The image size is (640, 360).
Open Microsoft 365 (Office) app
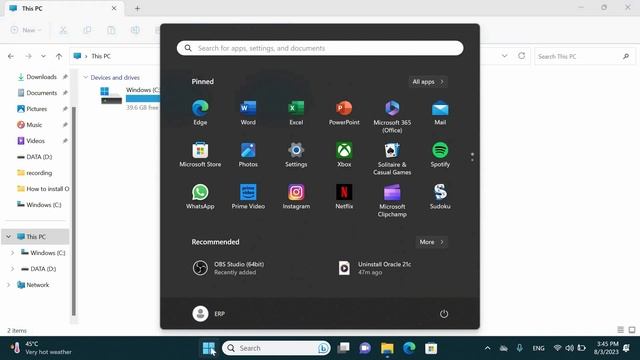coord(392,116)
